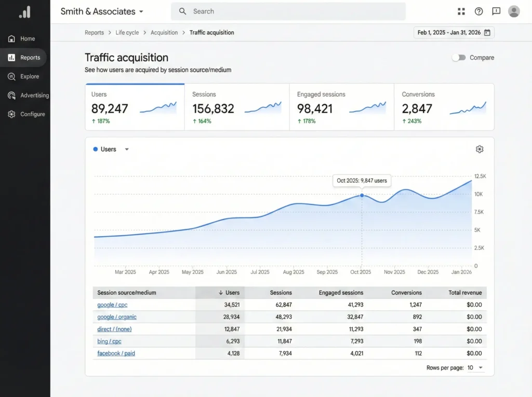Open the Users metric dropdown on chart
Image resolution: width=532 pixels, height=397 pixels.
click(126, 149)
